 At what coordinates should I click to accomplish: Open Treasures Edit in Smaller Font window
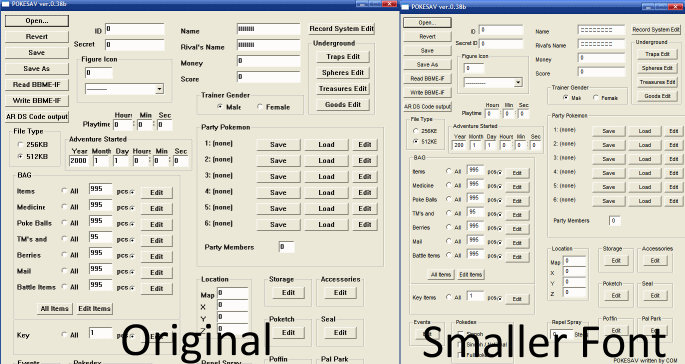(x=657, y=82)
